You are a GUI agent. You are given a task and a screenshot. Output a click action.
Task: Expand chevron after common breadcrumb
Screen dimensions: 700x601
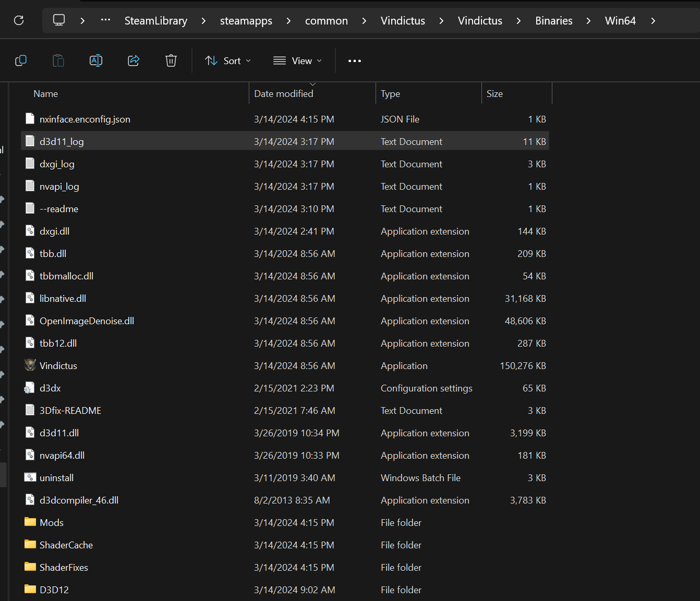tap(364, 21)
